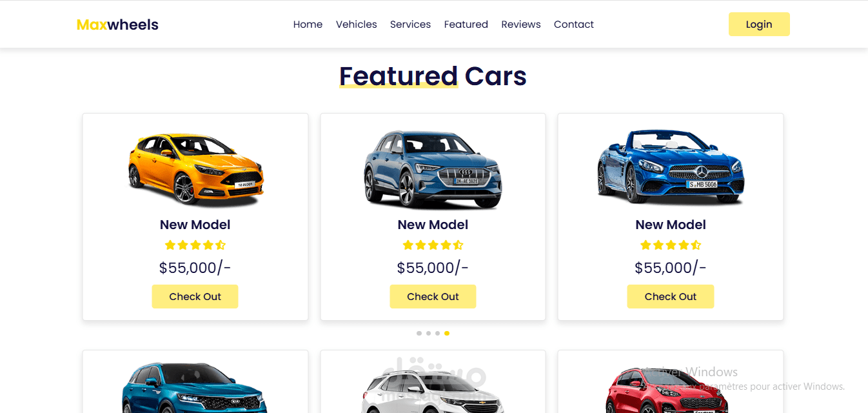This screenshot has height=413, width=868.
Task: Go to the Vehicles section
Action: 356,25
